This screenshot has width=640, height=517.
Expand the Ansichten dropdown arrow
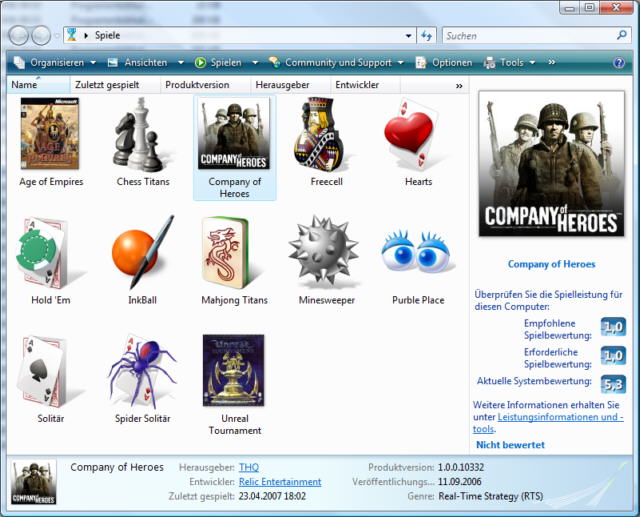click(180, 62)
